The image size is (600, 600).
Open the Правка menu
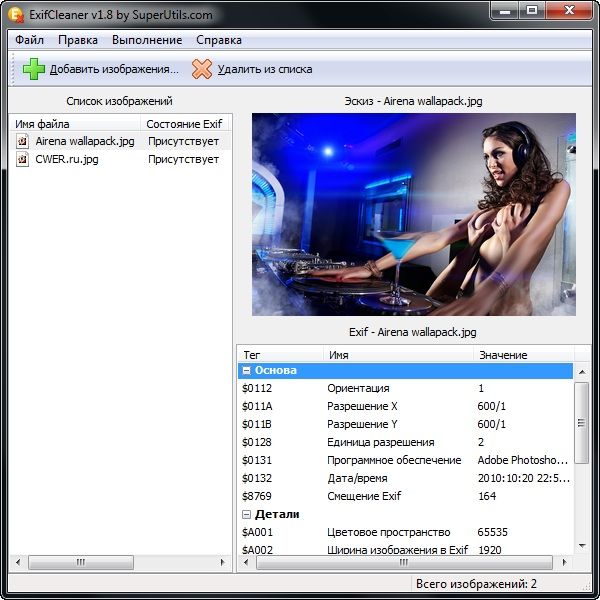click(x=78, y=40)
